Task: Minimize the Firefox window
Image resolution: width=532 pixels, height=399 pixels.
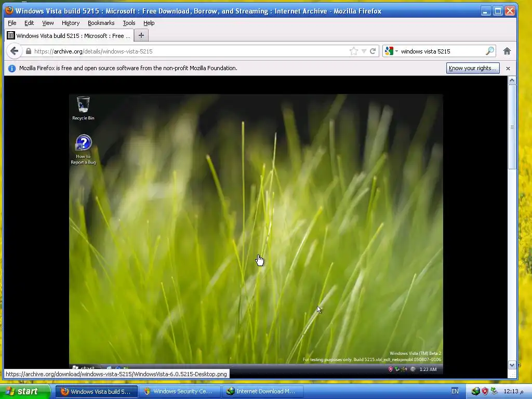Action: click(x=486, y=11)
